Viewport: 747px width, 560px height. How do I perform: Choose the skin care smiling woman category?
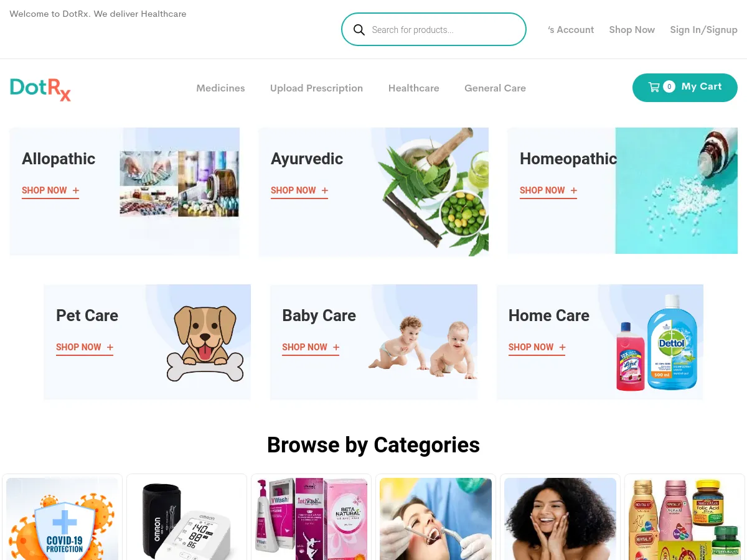point(560,519)
